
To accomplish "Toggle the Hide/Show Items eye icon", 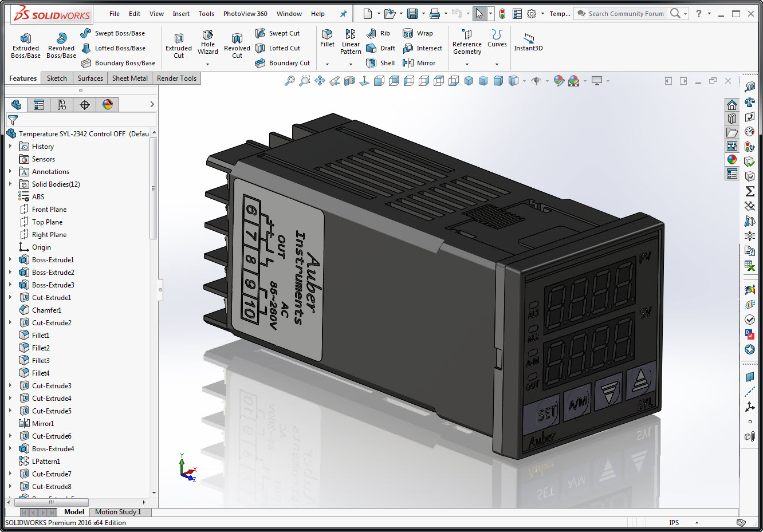I will (x=536, y=81).
